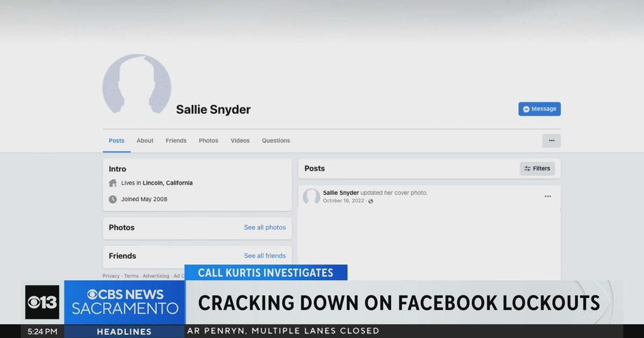Open the Videos tab
Viewport: 644px width, 338px height.
coord(240,140)
